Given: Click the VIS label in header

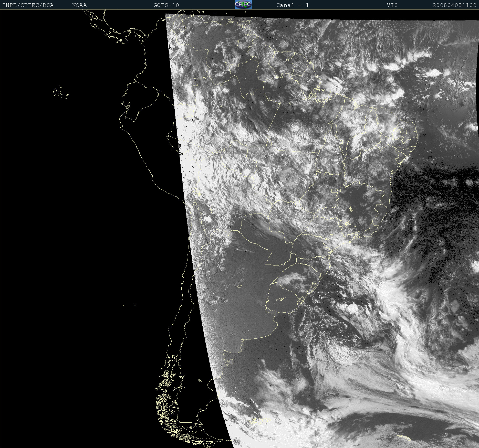Looking at the screenshot, I should click(x=392, y=5).
